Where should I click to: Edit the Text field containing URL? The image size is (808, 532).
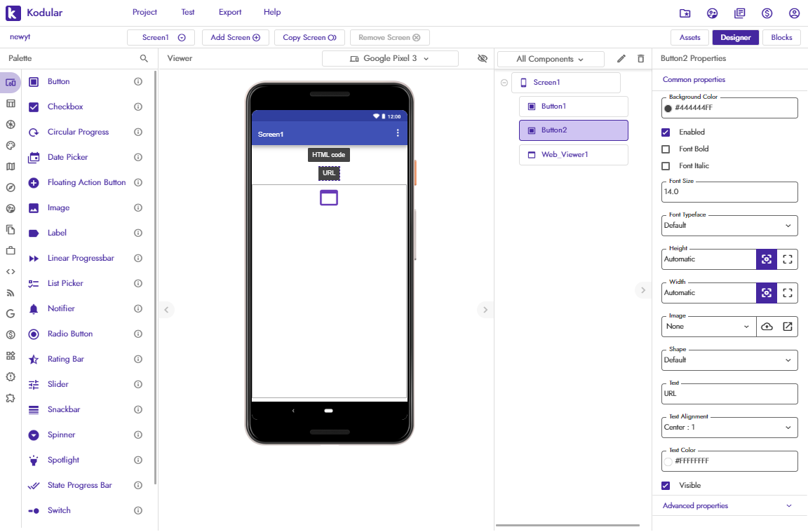pyautogui.click(x=729, y=393)
